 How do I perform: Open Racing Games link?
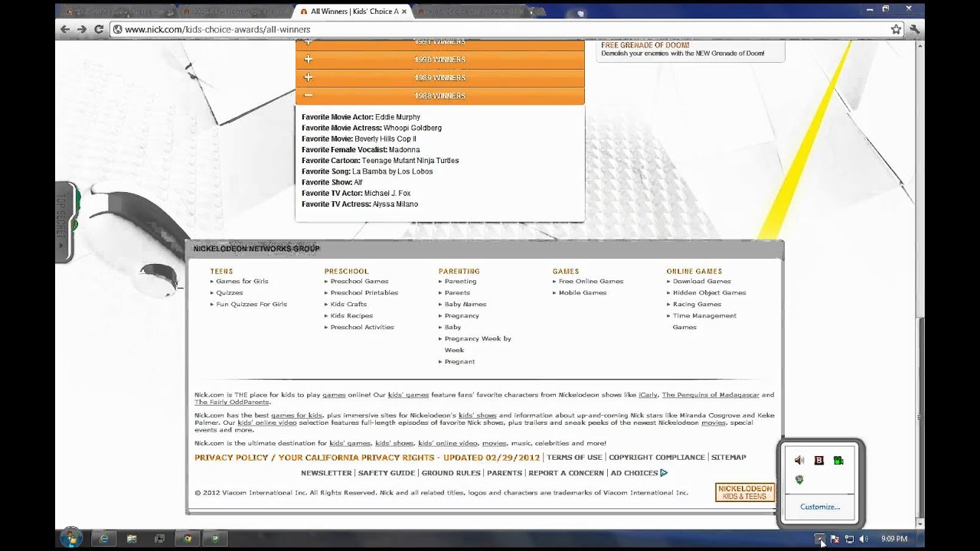point(697,304)
